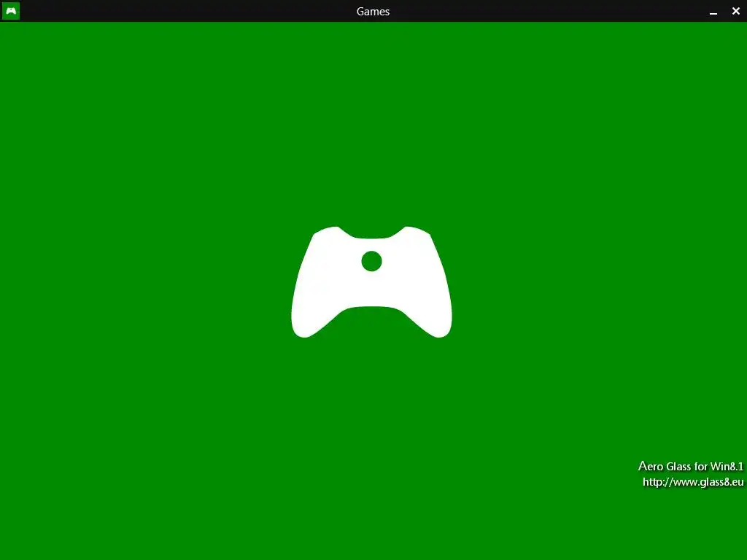Click the Games app icon in title bar

click(10, 10)
